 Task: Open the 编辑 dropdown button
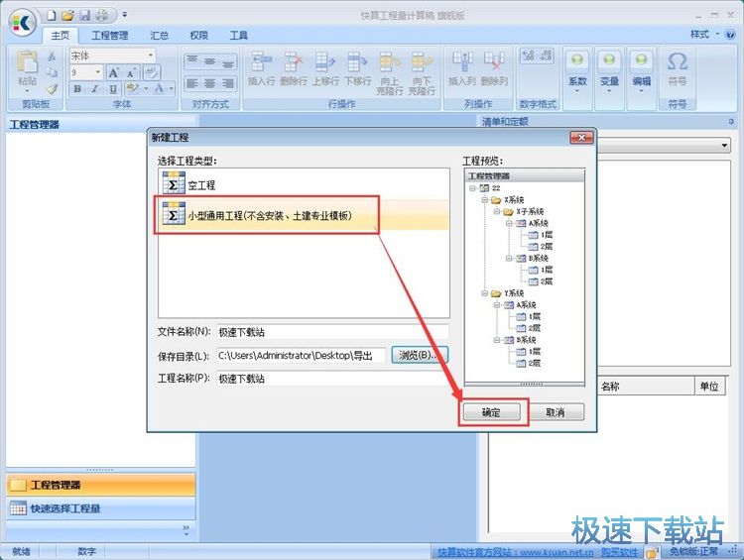point(641,71)
